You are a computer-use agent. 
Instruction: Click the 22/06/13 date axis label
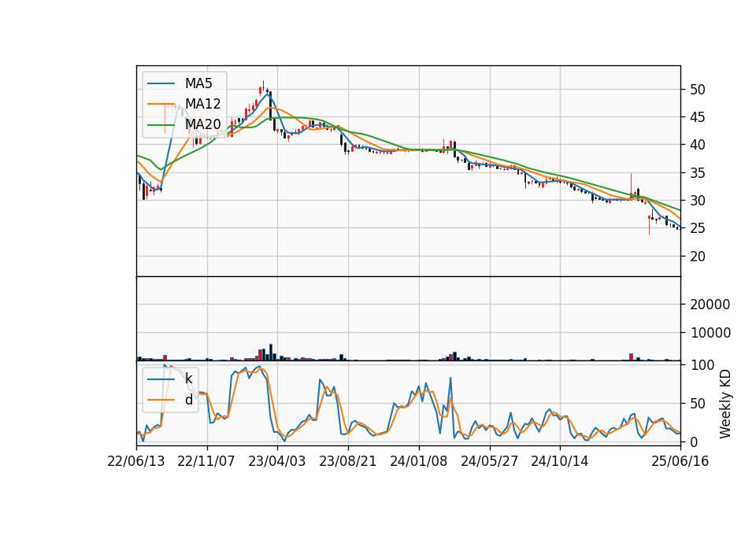pos(136,461)
